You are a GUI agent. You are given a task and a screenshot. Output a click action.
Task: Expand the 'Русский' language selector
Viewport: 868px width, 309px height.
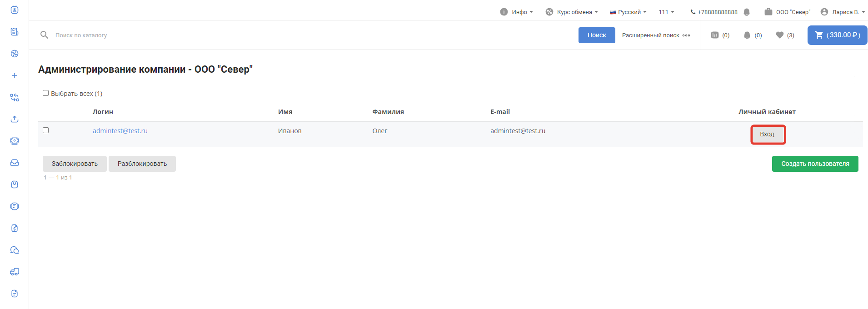(x=628, y=12)
